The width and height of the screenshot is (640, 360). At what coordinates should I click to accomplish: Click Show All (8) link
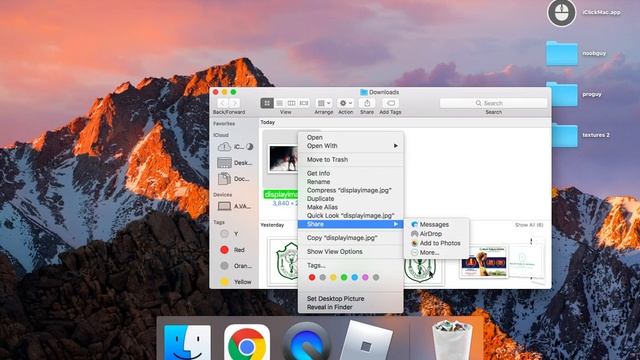529,225
